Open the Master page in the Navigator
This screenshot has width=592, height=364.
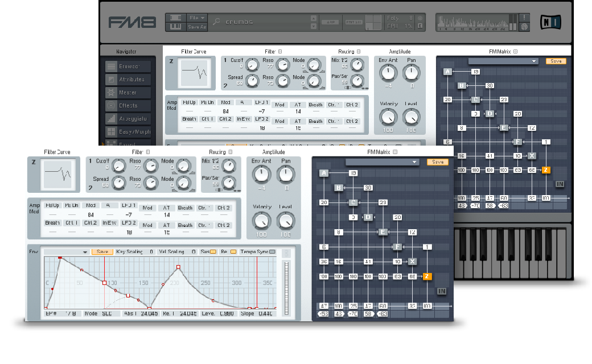(x=128, y=92)
